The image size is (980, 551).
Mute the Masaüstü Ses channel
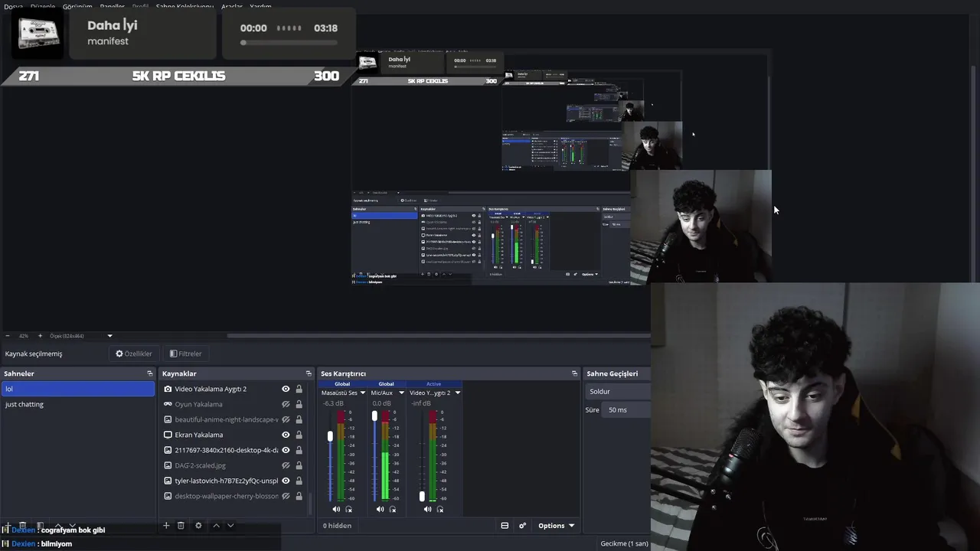click(x=336, y=509)
